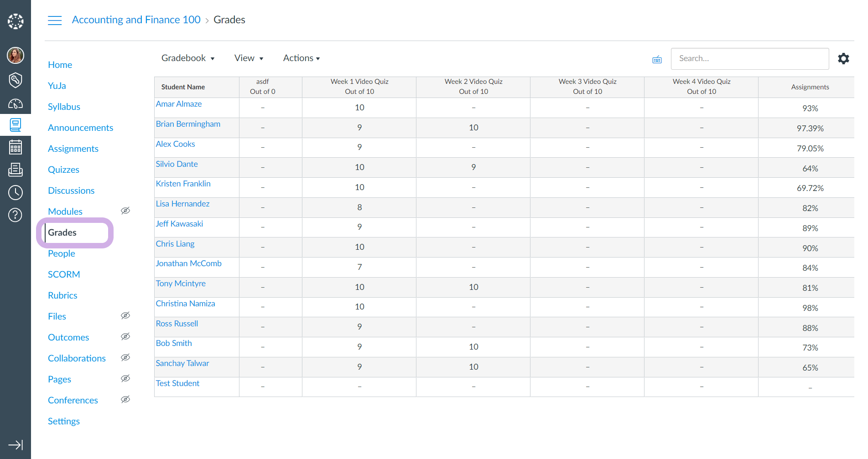Open the Inbox icon in sidebar
The width and height of the screenshot is (868, 459).
(x=16, y=170)
